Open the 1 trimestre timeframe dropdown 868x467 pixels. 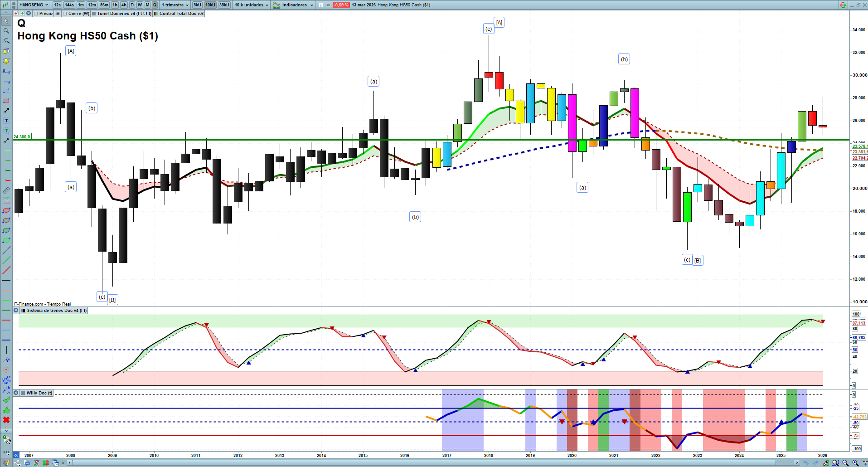click(x=175, y=5)
